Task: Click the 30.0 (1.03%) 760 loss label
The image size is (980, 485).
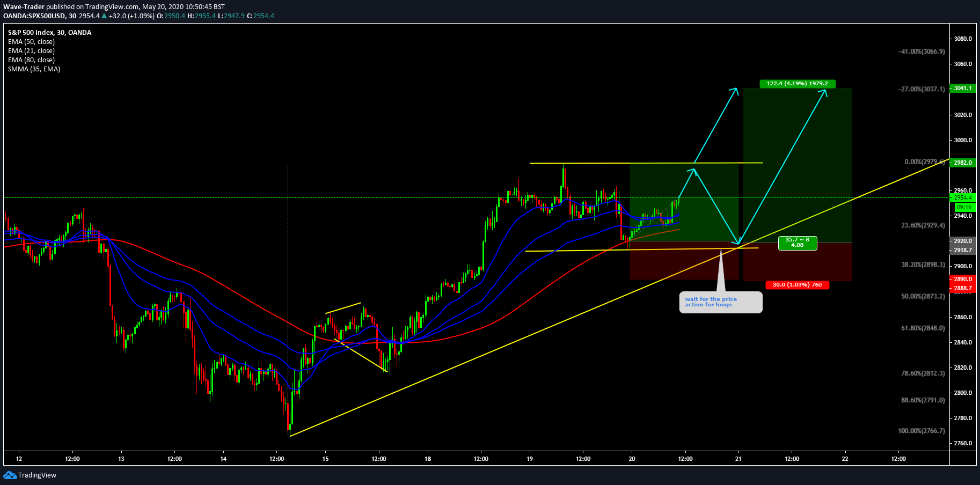Action: tap(798, 285)
